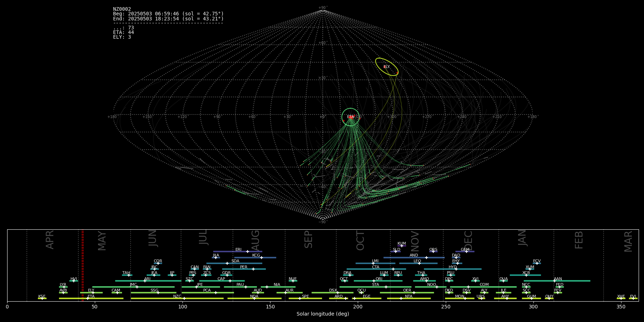Image resolution: width=644 pixels, height=322 pixels.
Task: Click the red dashed current solar longitude line
Action: [x=83, y=265]
